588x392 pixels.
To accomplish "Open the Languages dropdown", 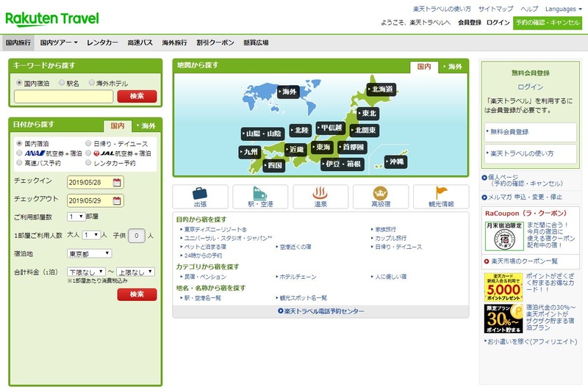I will point(564,9).
